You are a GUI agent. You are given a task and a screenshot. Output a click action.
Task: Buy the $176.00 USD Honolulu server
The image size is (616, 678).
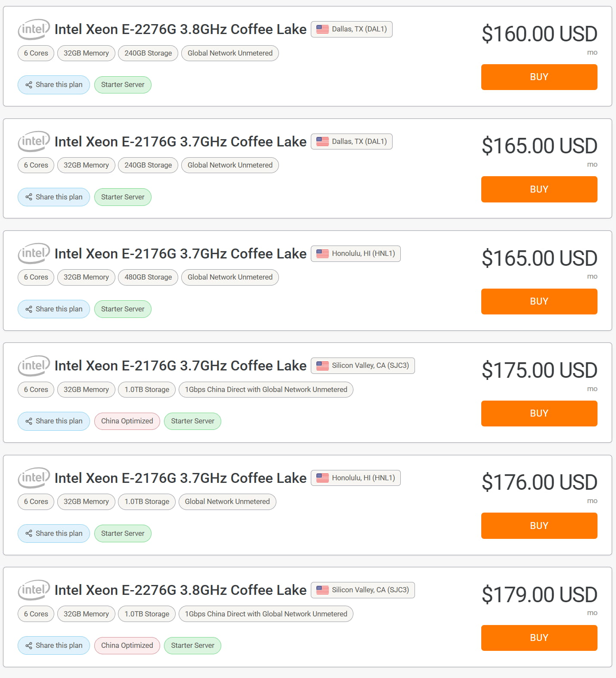(539, 526)
